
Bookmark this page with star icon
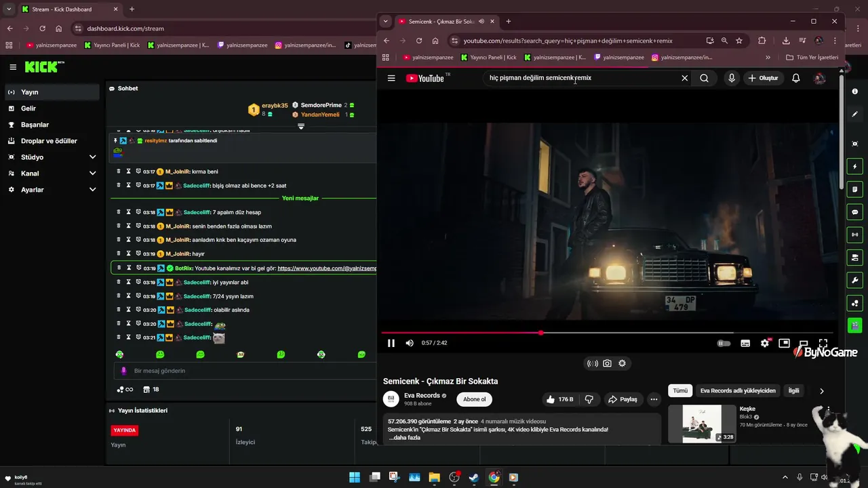pos(739,41)
